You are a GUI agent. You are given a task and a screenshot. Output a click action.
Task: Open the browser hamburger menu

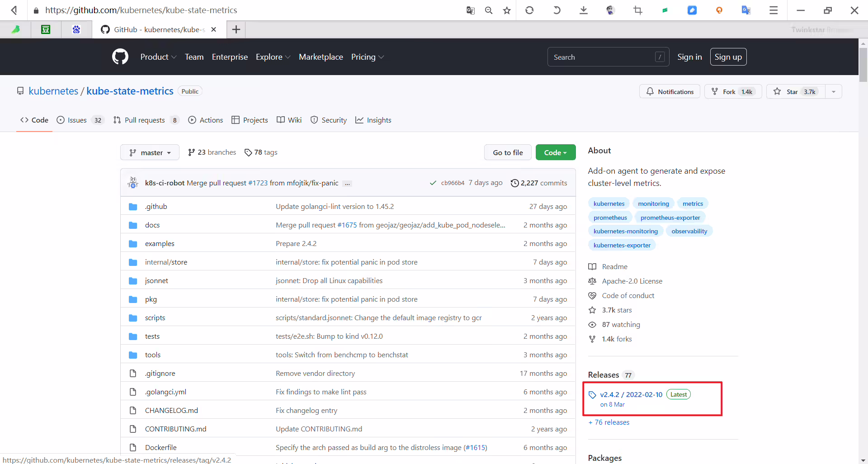point(774,10)
